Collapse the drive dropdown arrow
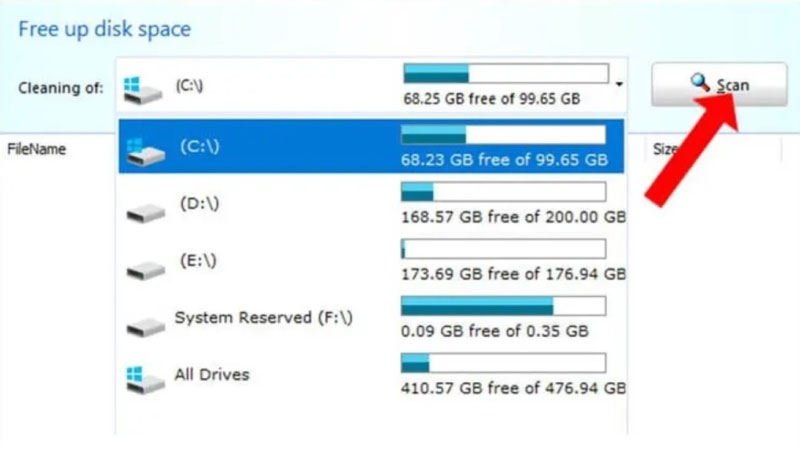This screenshot has width=800, height=450. point(619,84)
